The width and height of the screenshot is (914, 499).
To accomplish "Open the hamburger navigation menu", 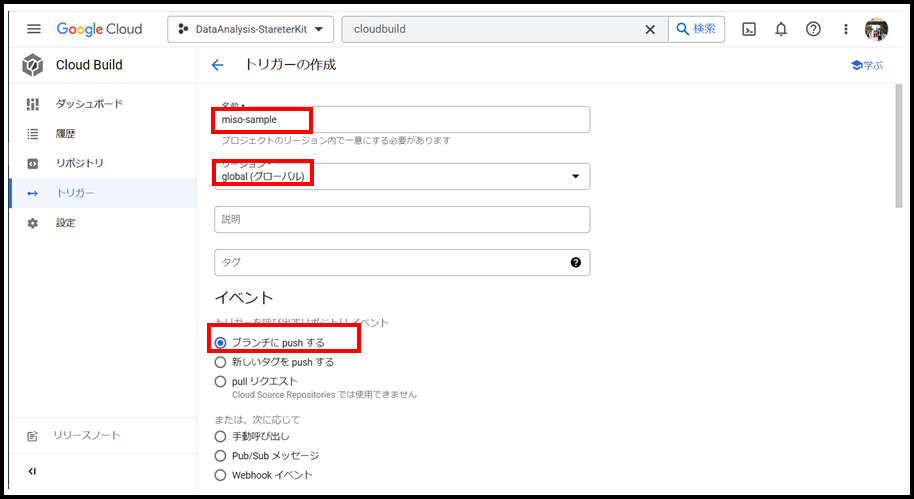I will tap(34, 29).
